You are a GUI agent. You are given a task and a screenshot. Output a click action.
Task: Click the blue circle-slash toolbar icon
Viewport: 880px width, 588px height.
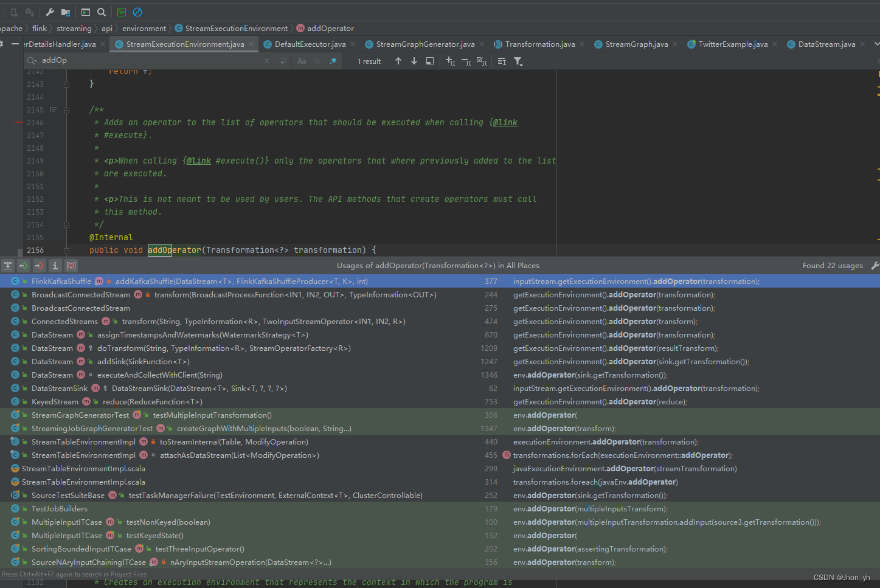click(x=137, y=12)
